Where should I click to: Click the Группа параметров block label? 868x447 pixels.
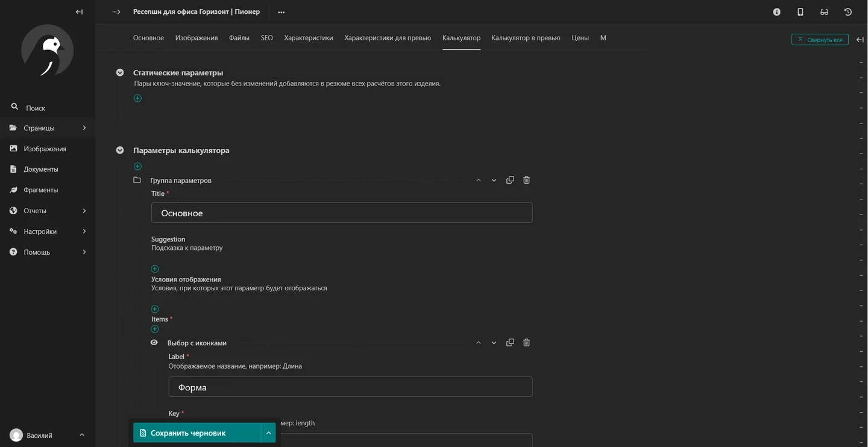tap(181, 181)
